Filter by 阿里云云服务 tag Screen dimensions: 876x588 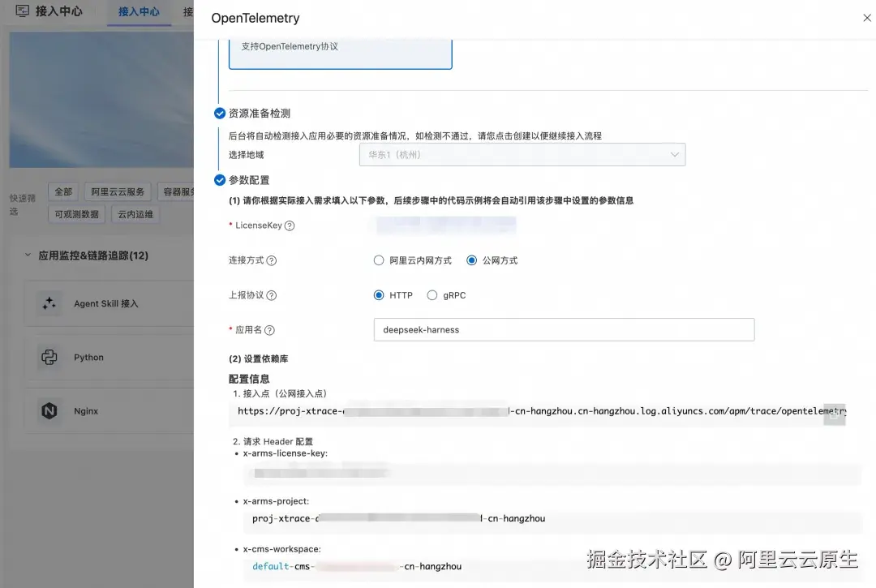point(118,191)
